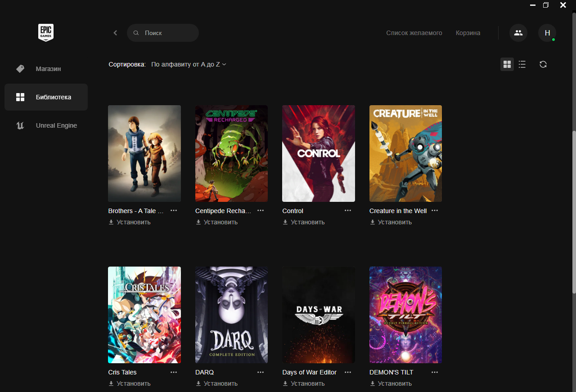Select Библиотека in the sidebar
Screen dimensions: 576x392
click(x=46, y=97)
